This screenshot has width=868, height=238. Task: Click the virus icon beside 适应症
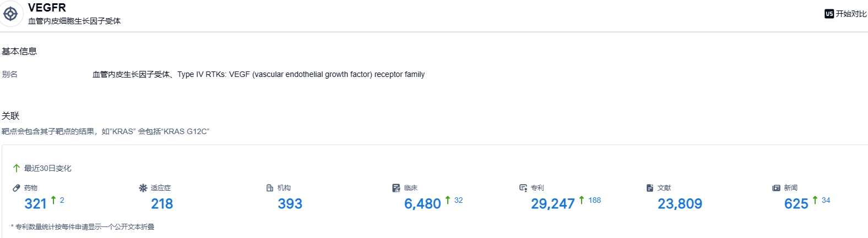click(x=143, y=188)
